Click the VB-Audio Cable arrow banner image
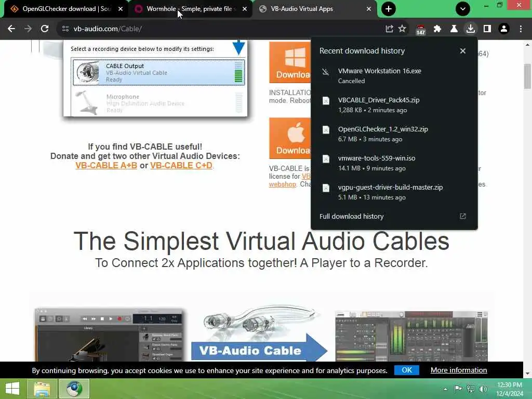Viewport: 532px width, 399px height. pyautogui.click(x=259, y=334)
